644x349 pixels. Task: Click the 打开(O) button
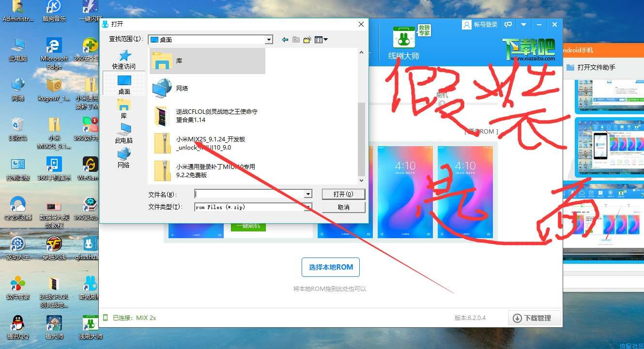[343, 194]
